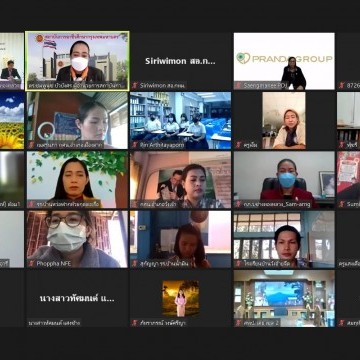Select the sunflower field background tile
The width and height of the screenshot is (360, 360).
[12, 120]
